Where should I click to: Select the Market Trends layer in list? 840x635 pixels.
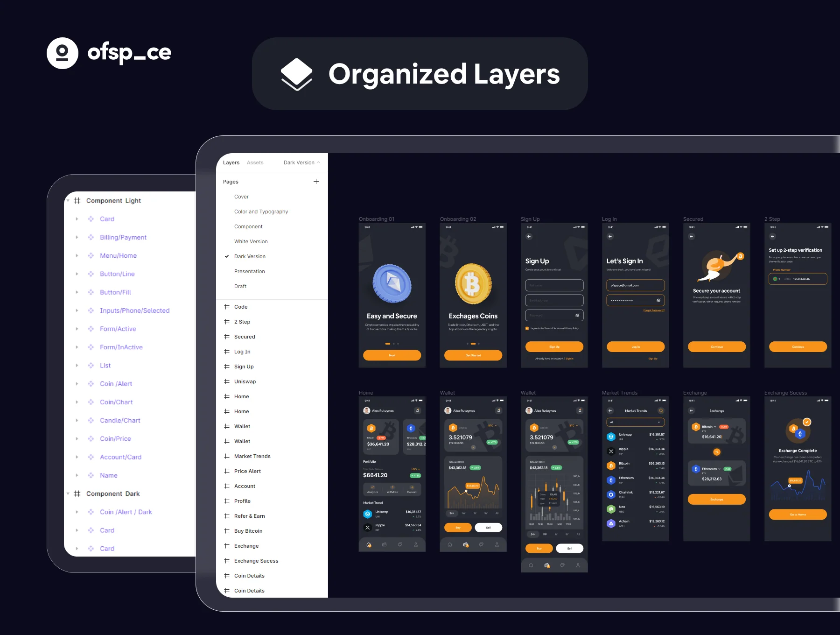252,456
